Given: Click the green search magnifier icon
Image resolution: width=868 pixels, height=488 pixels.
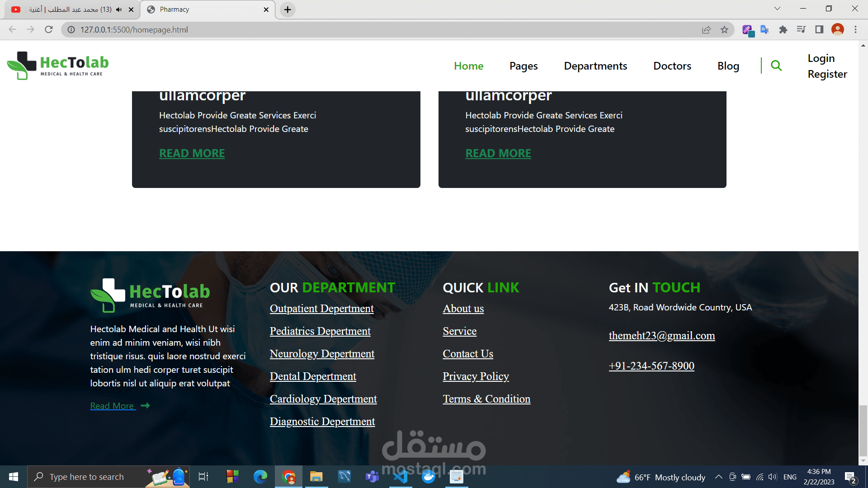Looking at the screenshot, I should coord(776,66).
